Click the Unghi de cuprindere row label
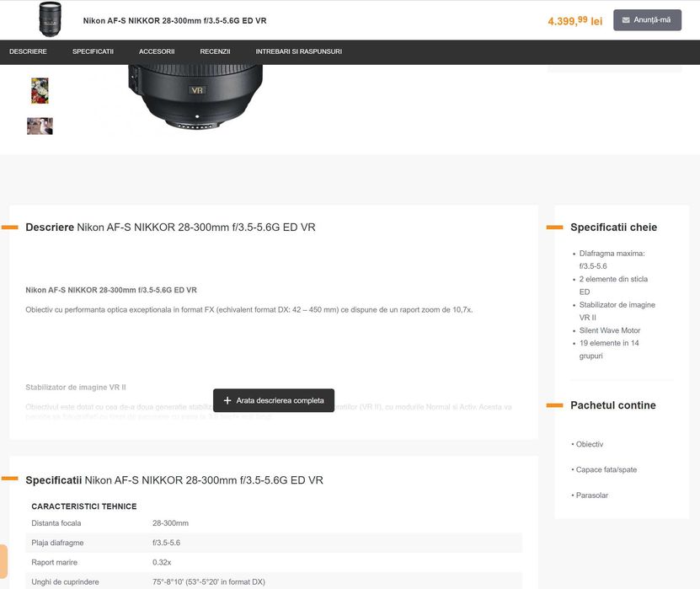Viewport: 700px width, 589px height. [65, 582]
